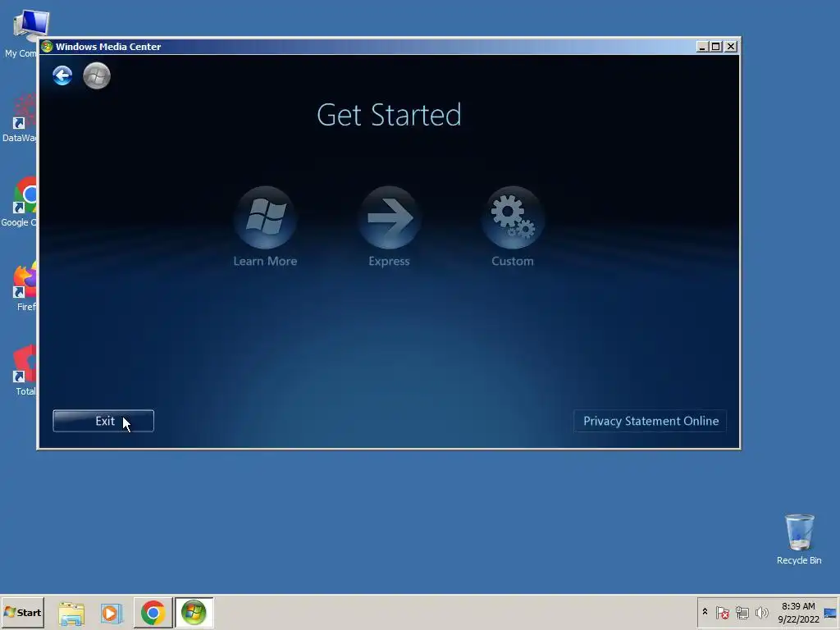This screenshot has width=840, height=630.
Task: Open the Action Center flag icon
Action: coord(722,612)
